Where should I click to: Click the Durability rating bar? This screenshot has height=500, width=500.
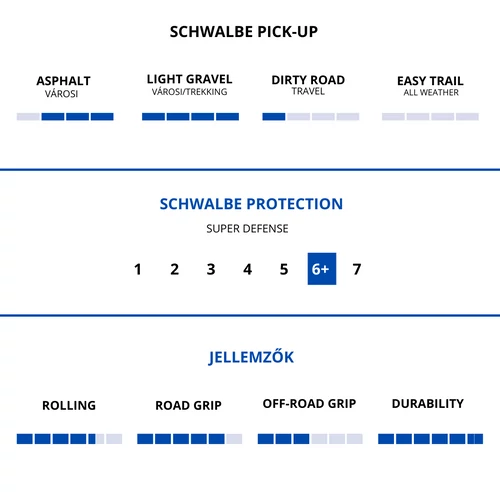coord(430,439)
